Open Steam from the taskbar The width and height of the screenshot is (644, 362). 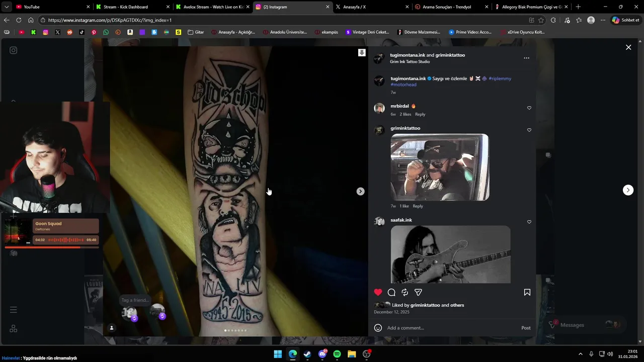307,354
